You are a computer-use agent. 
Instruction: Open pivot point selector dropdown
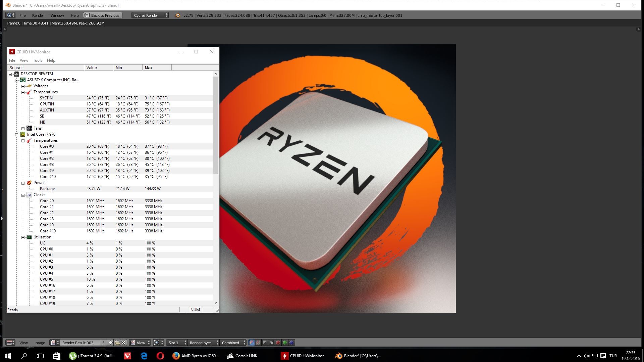point(158,343)
